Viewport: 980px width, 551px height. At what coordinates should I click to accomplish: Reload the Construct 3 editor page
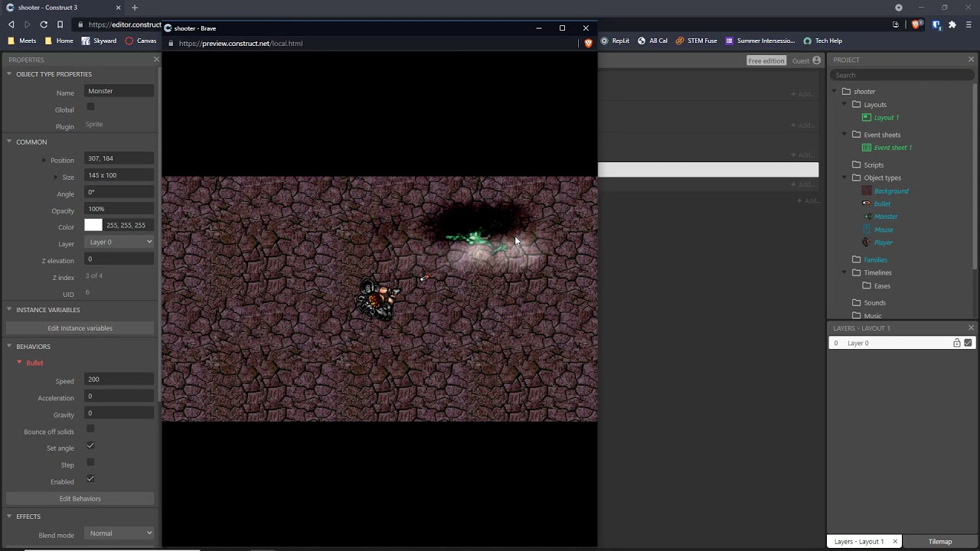pos(44,24)
